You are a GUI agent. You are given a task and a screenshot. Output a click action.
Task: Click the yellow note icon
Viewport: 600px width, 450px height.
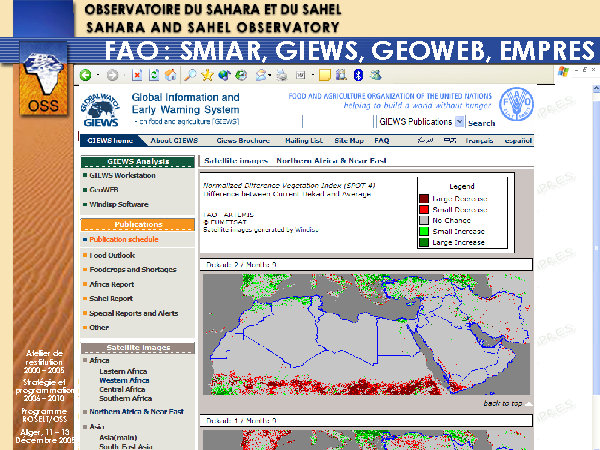click(324, 75)
